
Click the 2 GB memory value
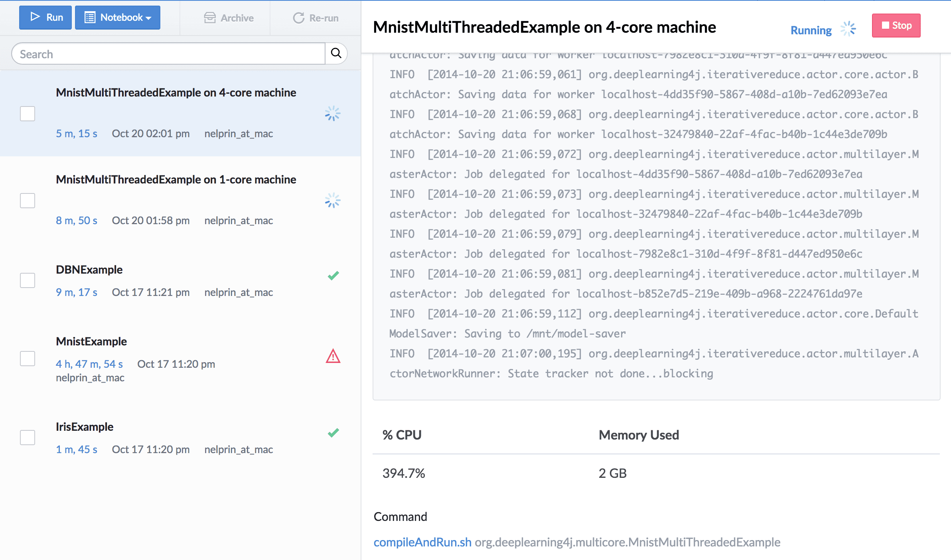point(613,473)
